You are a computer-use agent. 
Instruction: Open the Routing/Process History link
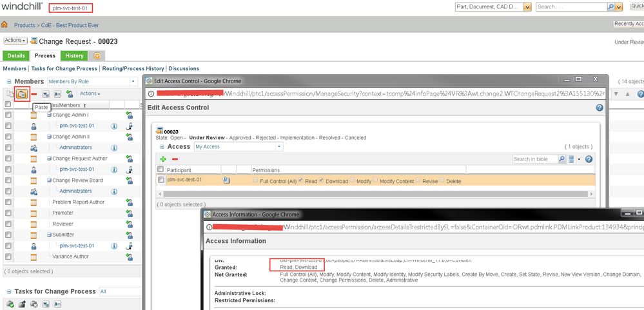pyautogui.click(x=132, y=68)
